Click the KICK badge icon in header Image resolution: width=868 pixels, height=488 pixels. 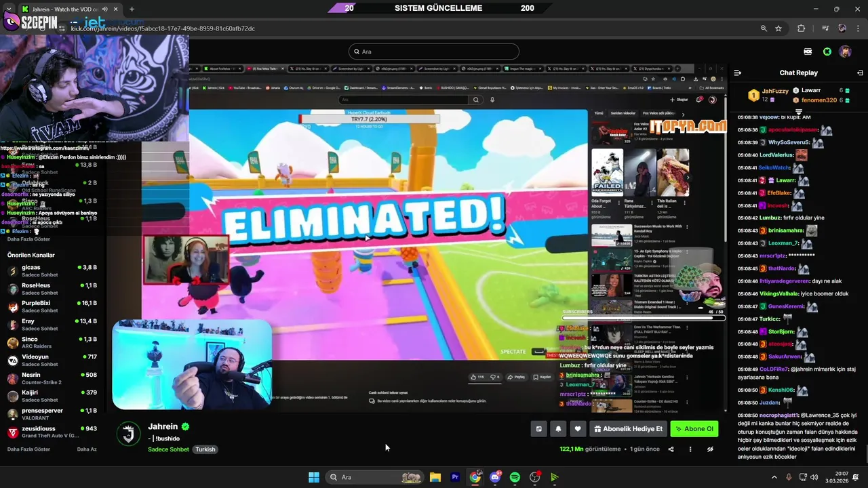click(x=808, y=52)
